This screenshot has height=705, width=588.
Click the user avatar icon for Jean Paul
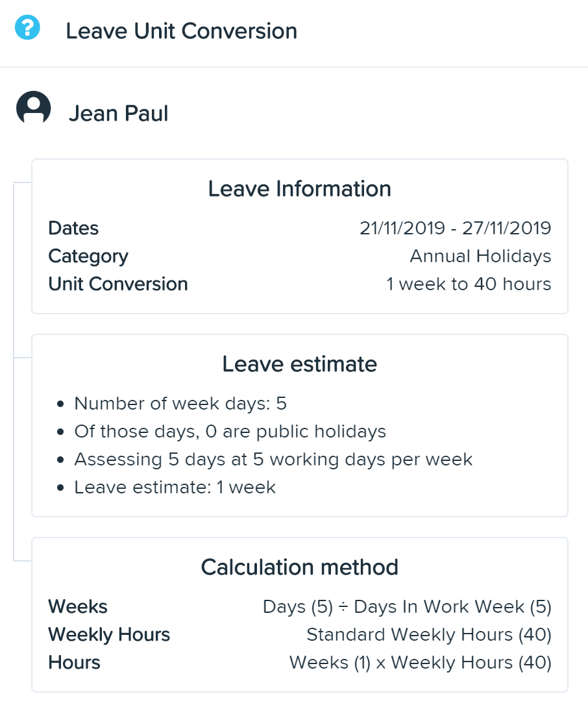click(33, 108)
